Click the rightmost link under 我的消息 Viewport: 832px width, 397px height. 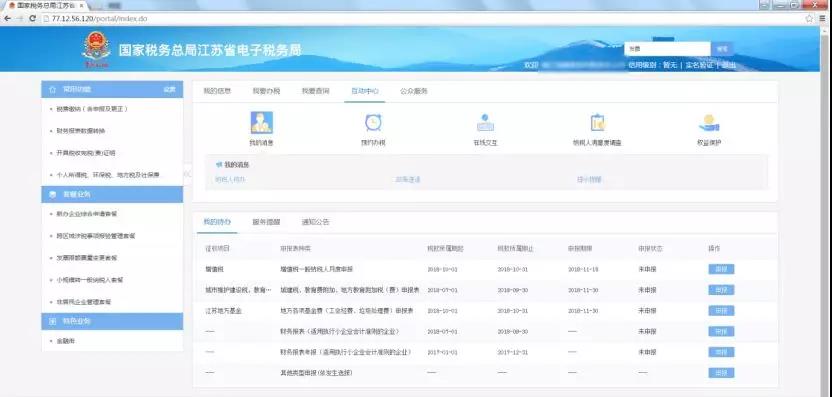pyautogui.click(x=589, y=180)
